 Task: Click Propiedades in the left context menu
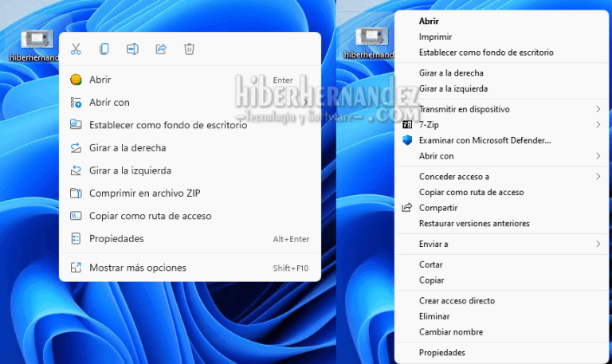116,238
